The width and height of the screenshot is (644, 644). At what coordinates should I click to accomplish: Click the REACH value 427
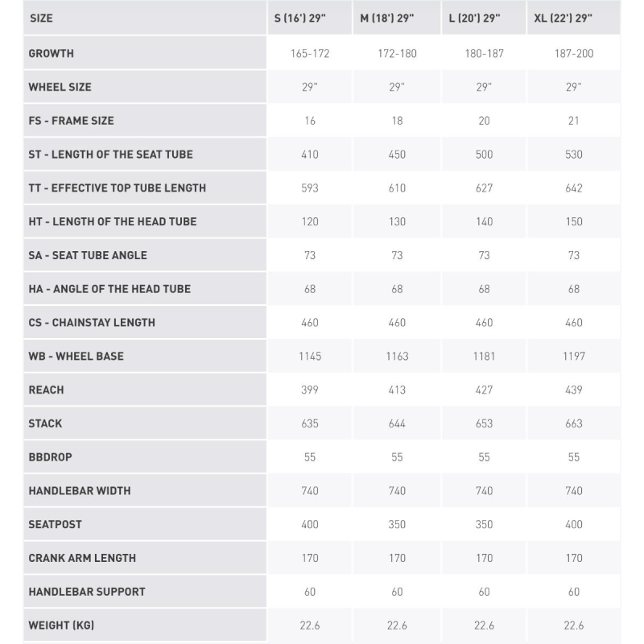(484, 390)
